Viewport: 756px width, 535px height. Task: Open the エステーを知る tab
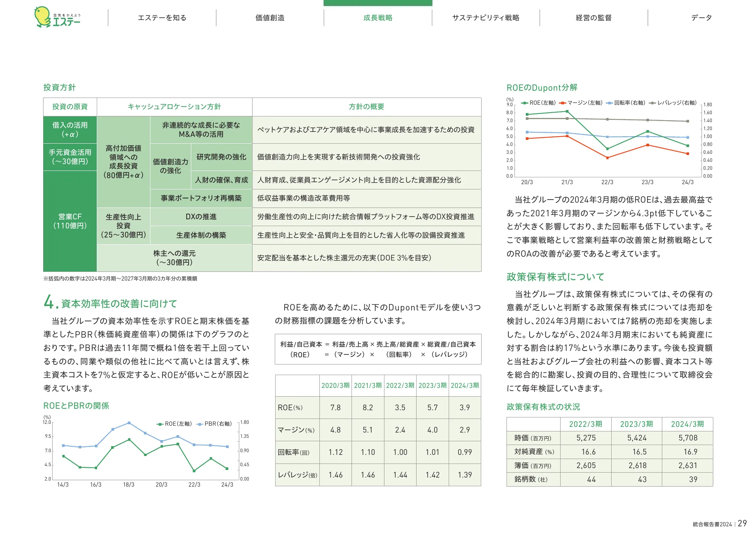point(162,18)
